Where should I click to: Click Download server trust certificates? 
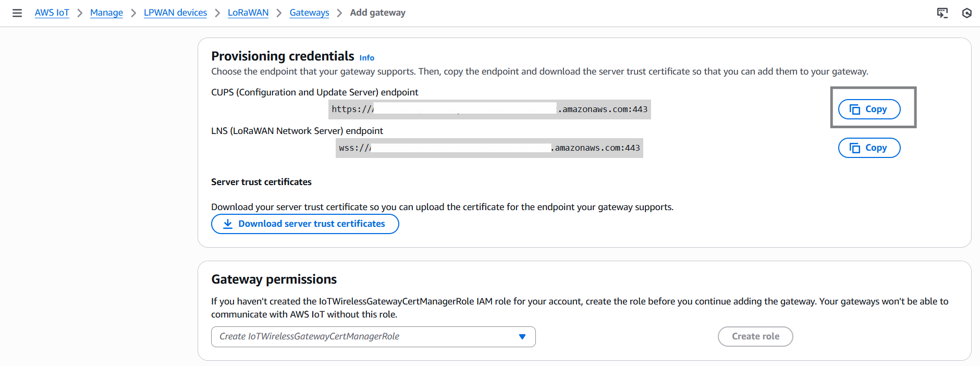[305, 224]
